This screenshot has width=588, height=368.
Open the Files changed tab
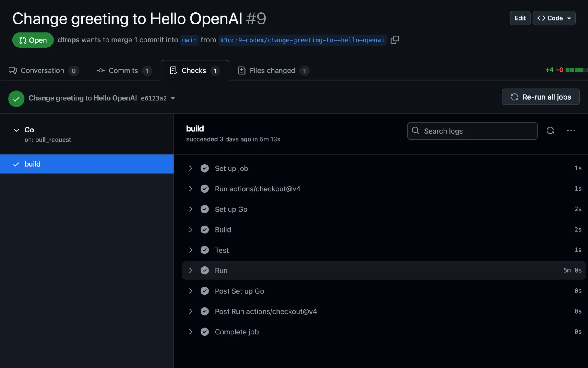(272, 70)
